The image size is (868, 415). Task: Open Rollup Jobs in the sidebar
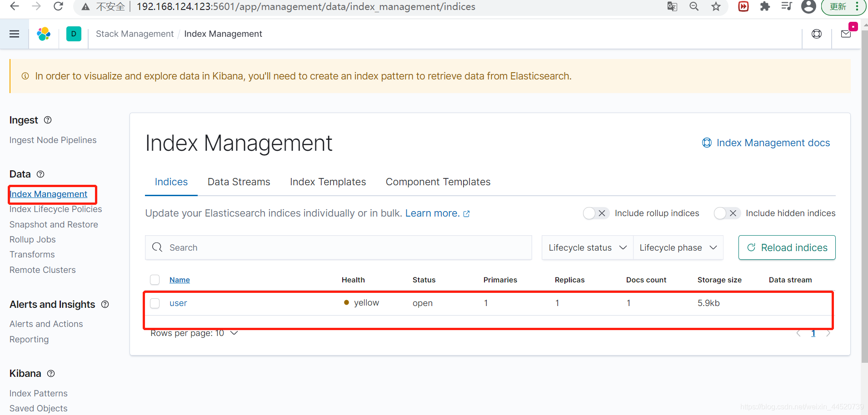[x=32, y=239]
